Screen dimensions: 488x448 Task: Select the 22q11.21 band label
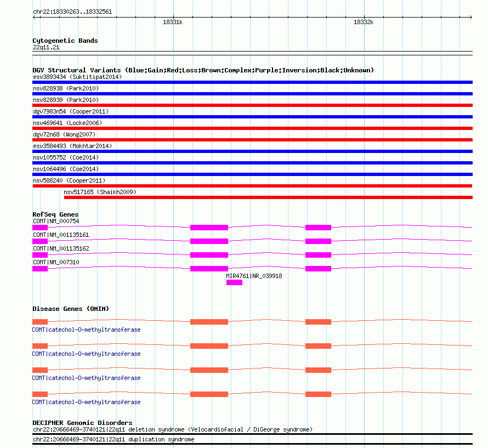pyautogui.click(x=46, y=47)
